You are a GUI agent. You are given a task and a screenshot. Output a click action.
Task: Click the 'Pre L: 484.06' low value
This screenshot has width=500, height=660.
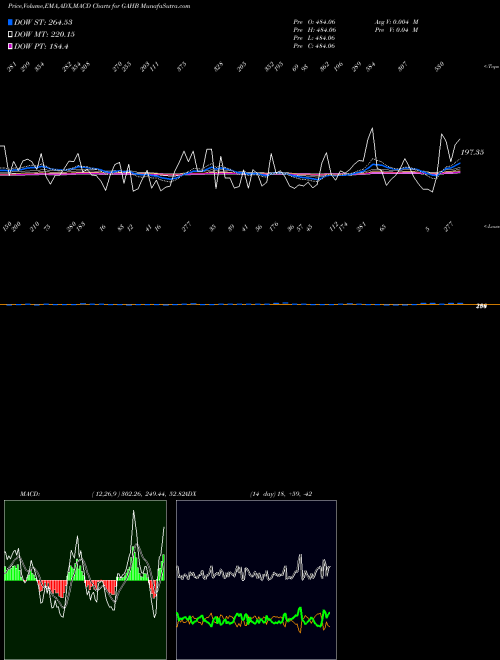(314, 38)
